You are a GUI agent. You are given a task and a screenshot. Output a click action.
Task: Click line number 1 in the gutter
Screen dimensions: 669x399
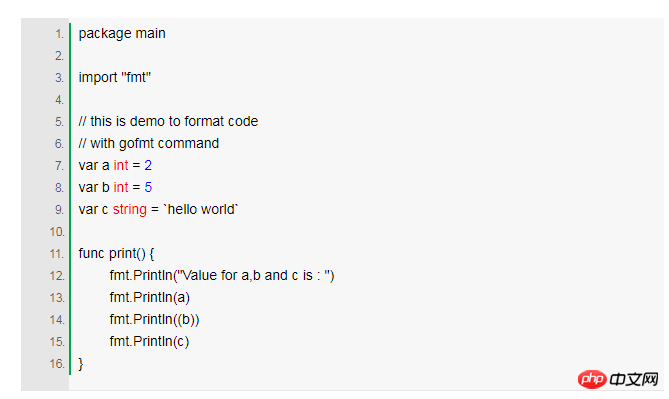pos(59,34)
